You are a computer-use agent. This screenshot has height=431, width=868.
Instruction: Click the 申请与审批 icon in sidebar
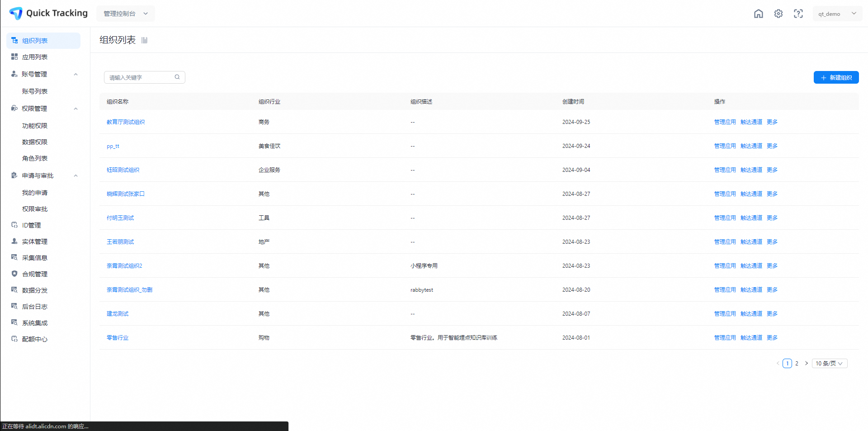point(14,175)
